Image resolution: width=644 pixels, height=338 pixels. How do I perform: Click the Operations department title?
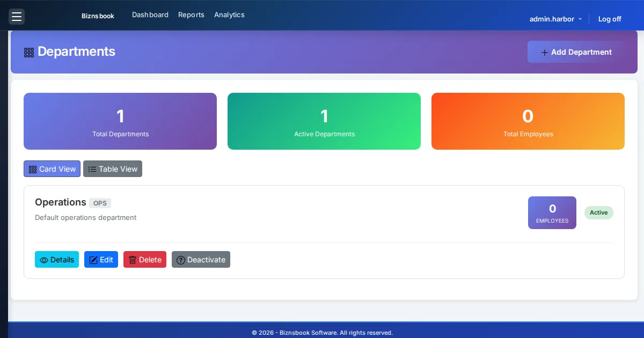[x=61, y=202]
